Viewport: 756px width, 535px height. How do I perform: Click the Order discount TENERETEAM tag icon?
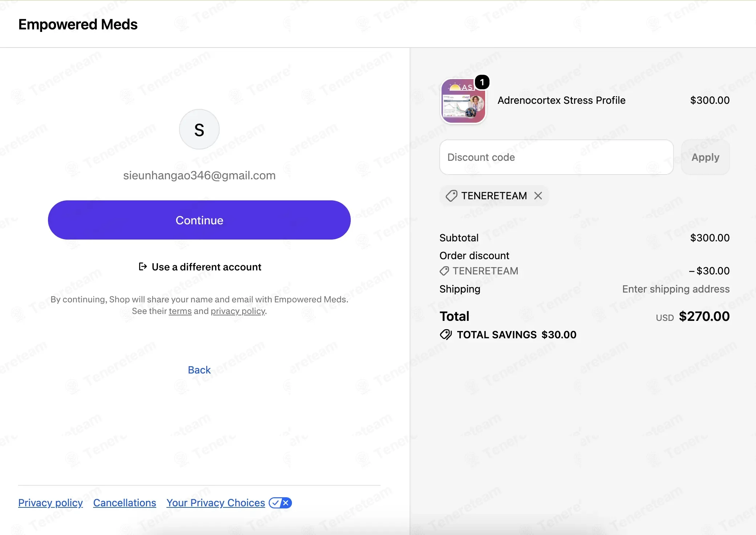[444, 271]
